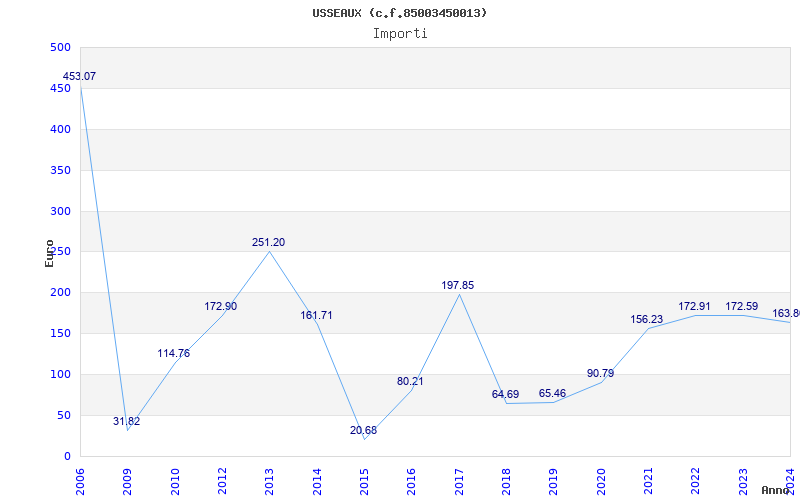
Task: Click the x-axis year 2006
Action: pos(80,481)
